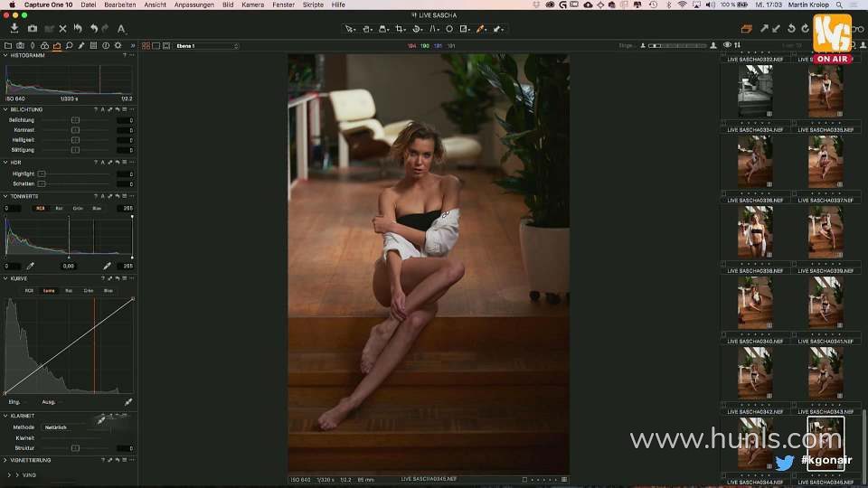
Task: Move the Sättigung slider
Action: [x=75, y=150]
